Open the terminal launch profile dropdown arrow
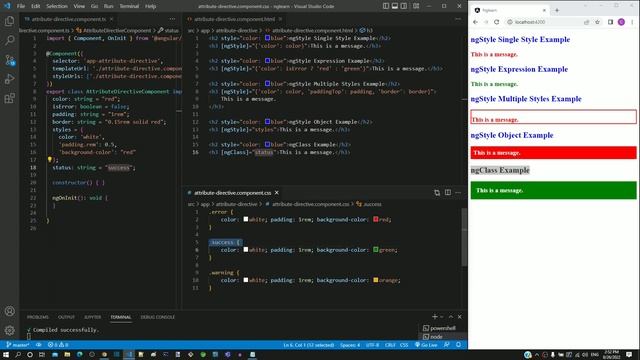The width and height of the screenshot is (640, 360). pos(441,317)
